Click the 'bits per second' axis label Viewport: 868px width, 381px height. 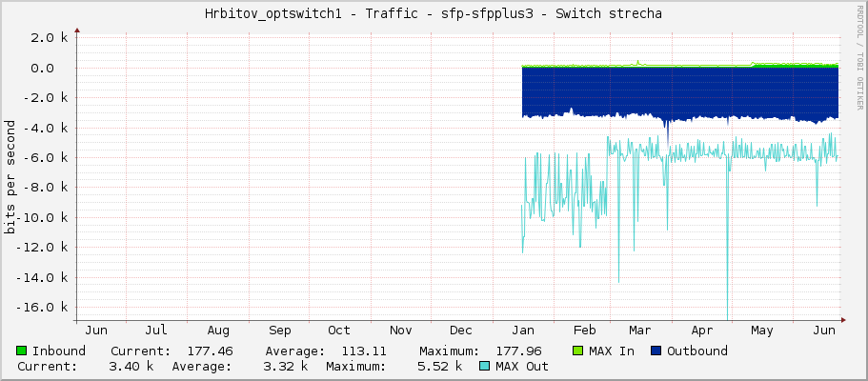10,176
